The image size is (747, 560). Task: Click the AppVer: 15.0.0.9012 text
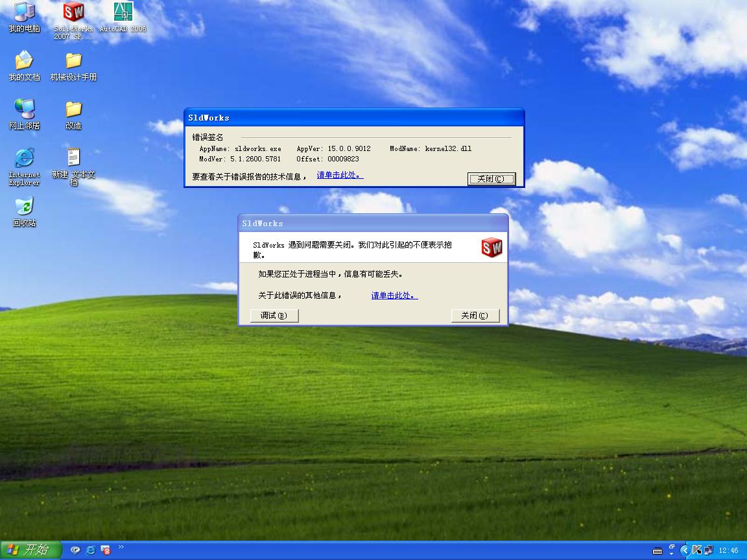(x=333, y=148)
